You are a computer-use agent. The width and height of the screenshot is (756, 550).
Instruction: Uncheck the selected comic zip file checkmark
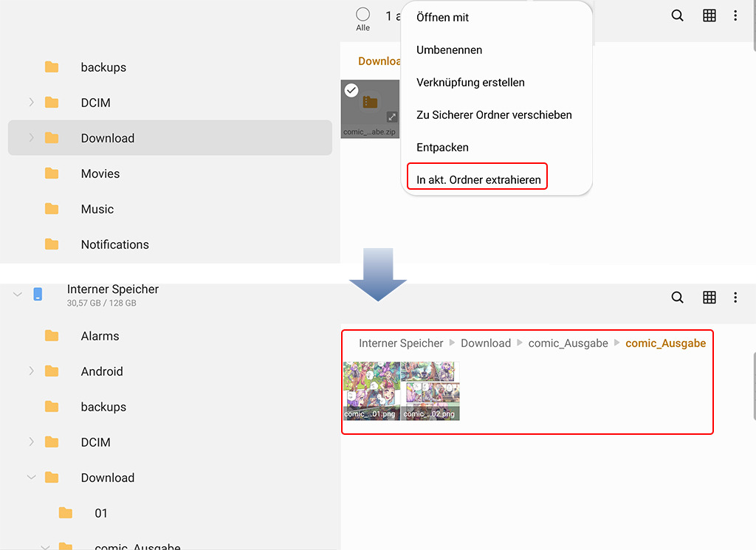(351, 90)
